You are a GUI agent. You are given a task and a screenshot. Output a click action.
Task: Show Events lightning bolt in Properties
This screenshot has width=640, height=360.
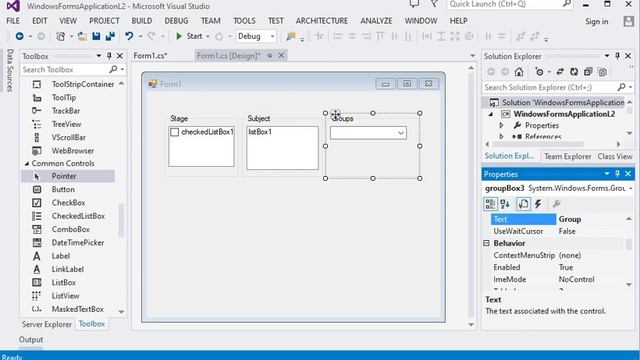(538, 204)
